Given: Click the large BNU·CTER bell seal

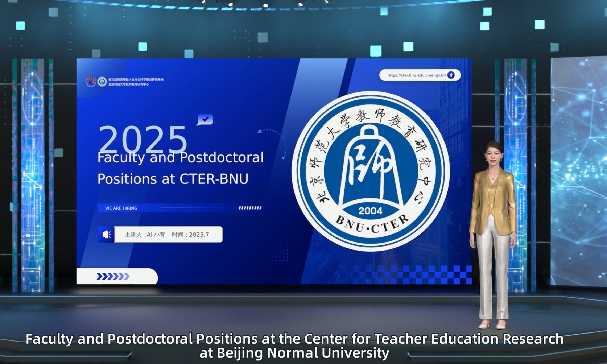Looking at the screenshot, I should (371, 171).
